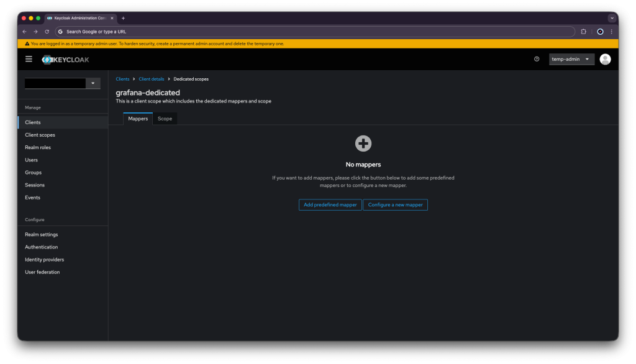Click Add predefined mapper button
This screenshot has width=636, height=364.
[330, 204]
